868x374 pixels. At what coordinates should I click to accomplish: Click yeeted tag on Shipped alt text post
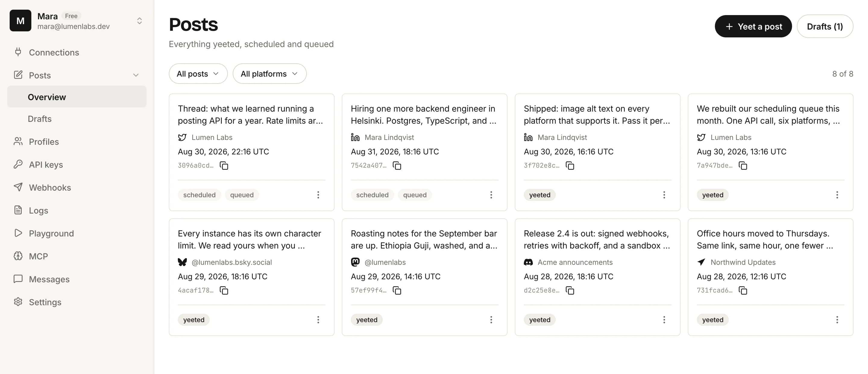[539, 195]
